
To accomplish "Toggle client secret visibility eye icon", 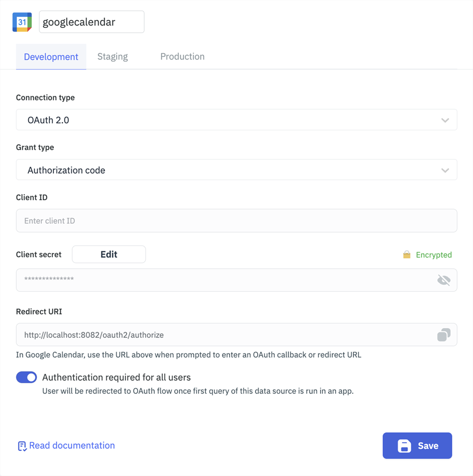I will (444, 280).
